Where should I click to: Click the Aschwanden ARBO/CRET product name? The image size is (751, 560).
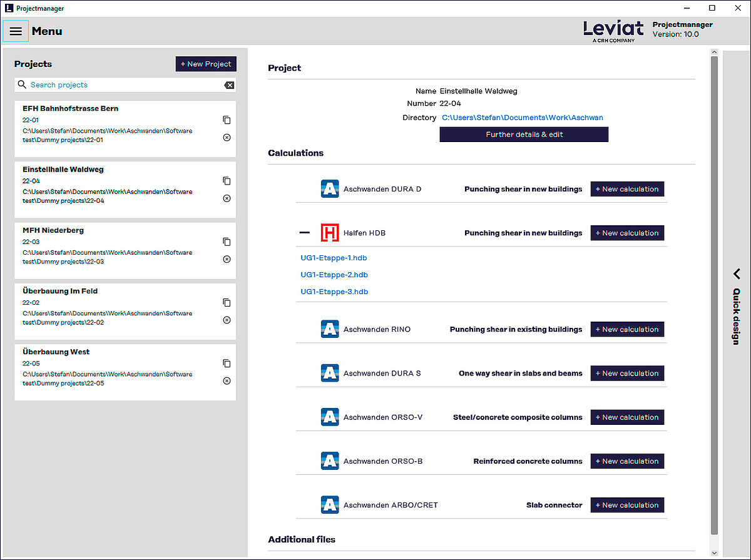pyautogui.click(x=391, y=505)
